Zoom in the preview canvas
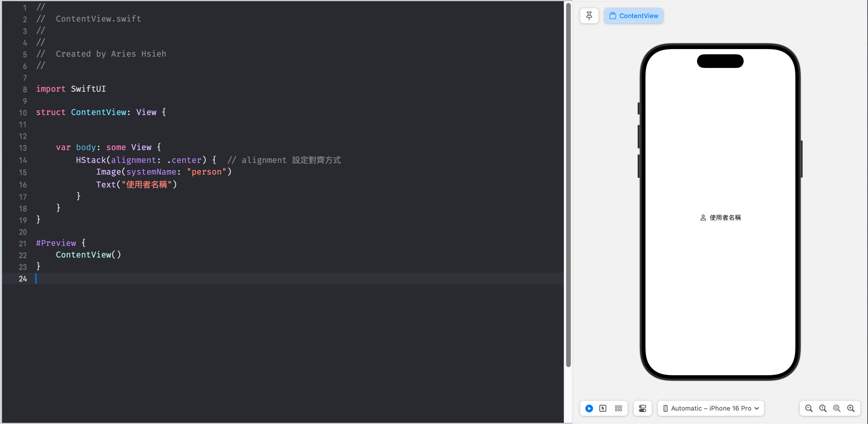Image resolution: width=868 pixels, height=424 pixels. (851, 408)
